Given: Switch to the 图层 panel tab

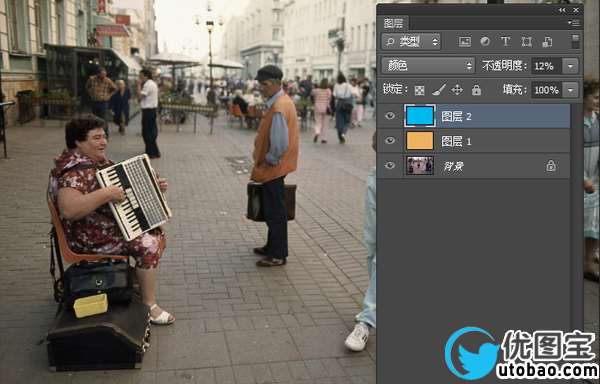Looking at the screenshot, I should 394,24.
